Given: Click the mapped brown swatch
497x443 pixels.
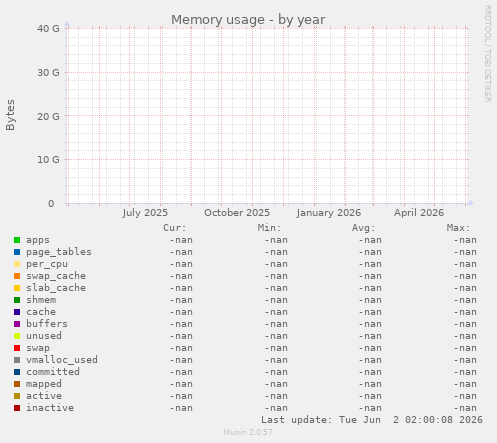Looking at the screenshot, I should click(17, 384).
